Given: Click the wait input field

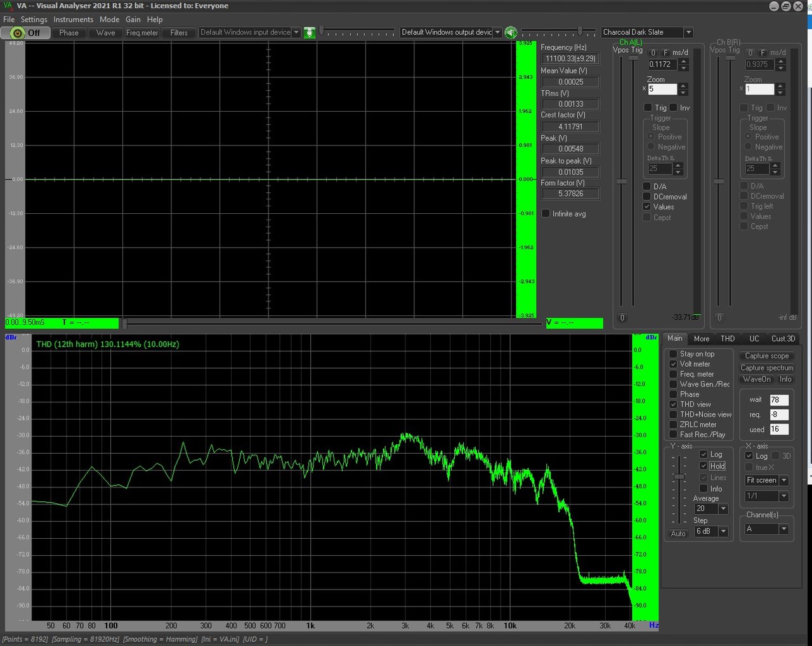Looking at the screenshot, I should click(779, 400).
